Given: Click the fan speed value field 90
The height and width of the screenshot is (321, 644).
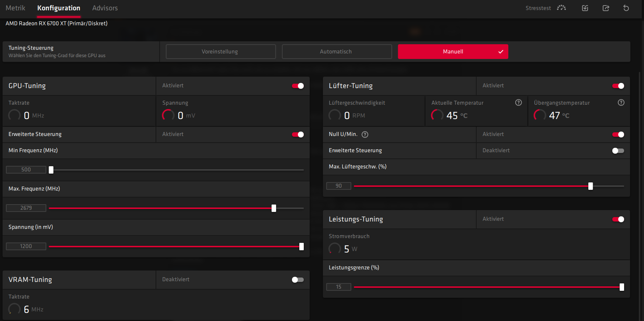Looking at the screenshot, I should (x=339, y=186).
